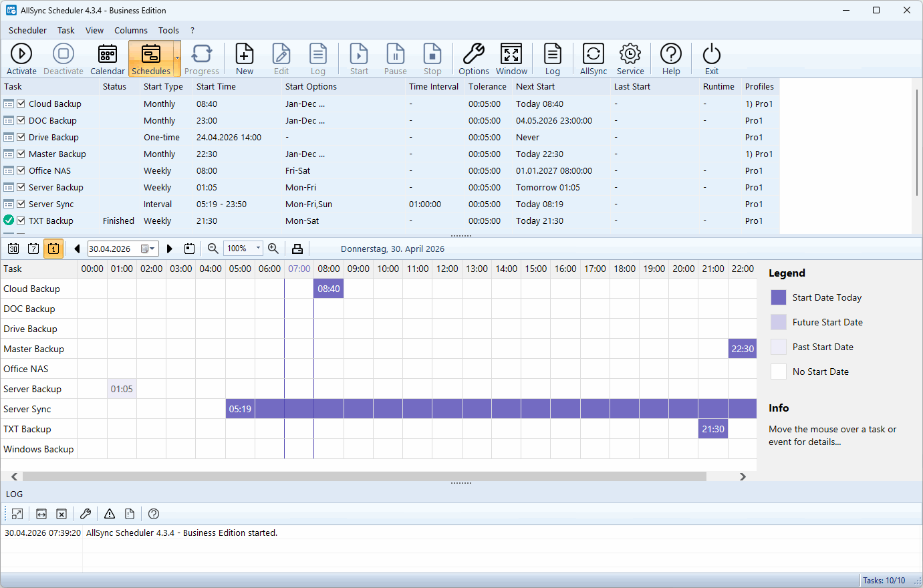
Task: Open the Columns menu
Action: coord(130,30)
